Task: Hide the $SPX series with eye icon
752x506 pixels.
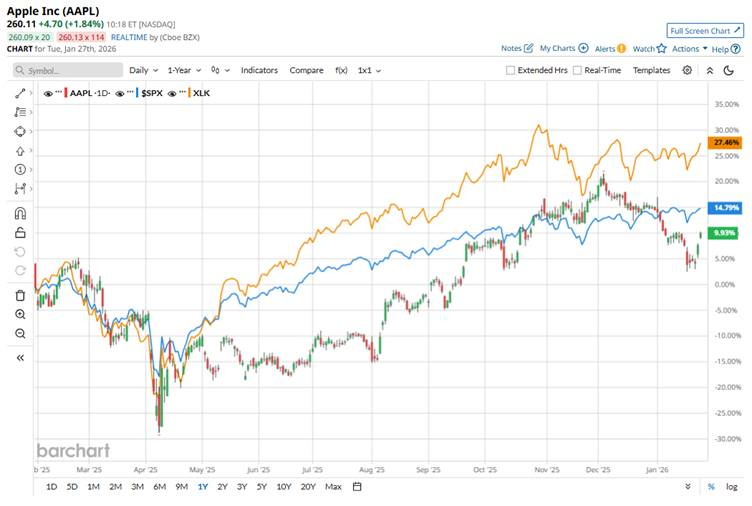Action: click(120, 92)
